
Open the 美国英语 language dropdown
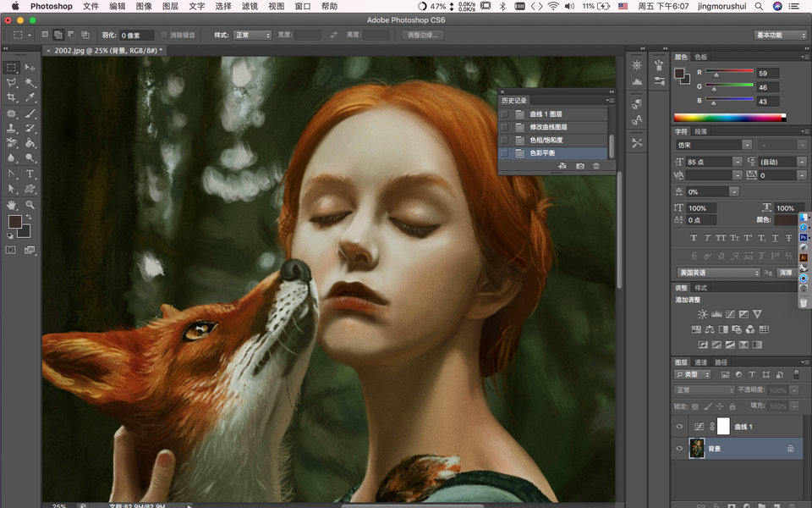[x=718, y=273]
